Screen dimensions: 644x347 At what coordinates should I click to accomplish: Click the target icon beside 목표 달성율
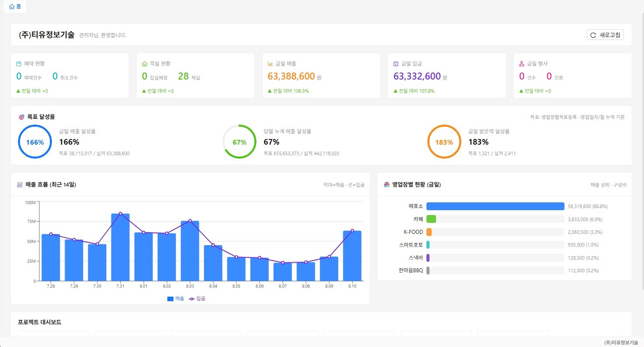click(x=21, y=117)
